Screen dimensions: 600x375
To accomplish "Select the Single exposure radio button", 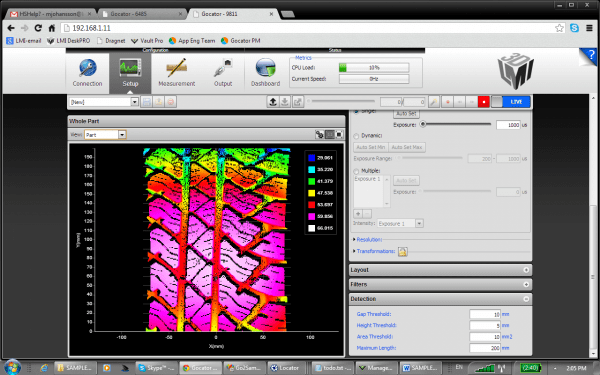I will [356, 112].
